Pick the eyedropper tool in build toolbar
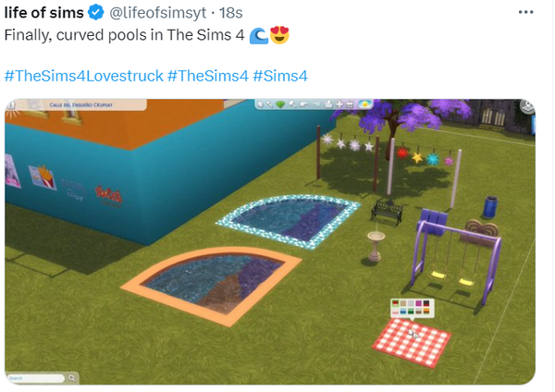This screenshot has width=555, height=392. [270, 104]
